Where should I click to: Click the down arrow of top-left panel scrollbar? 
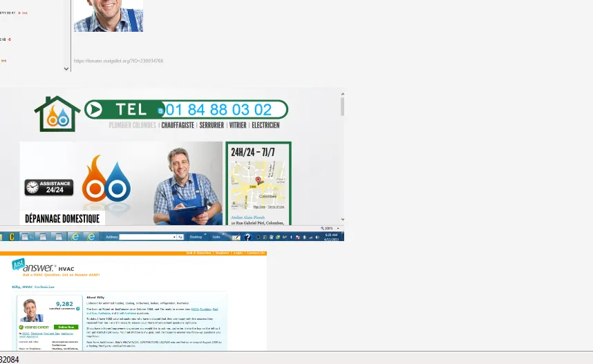tap(66, 69)
